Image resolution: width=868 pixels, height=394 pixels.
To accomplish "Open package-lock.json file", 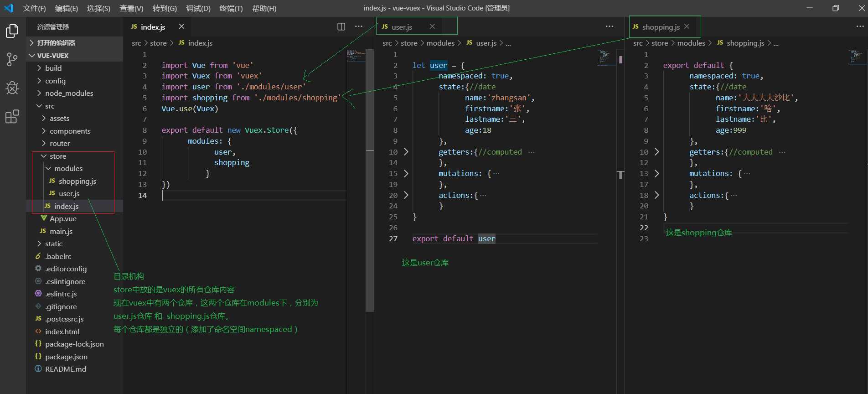I will pos(75,344).
